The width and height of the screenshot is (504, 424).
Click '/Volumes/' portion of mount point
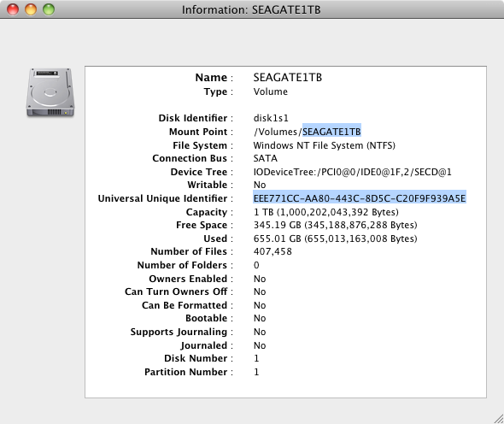coord(278,132)
